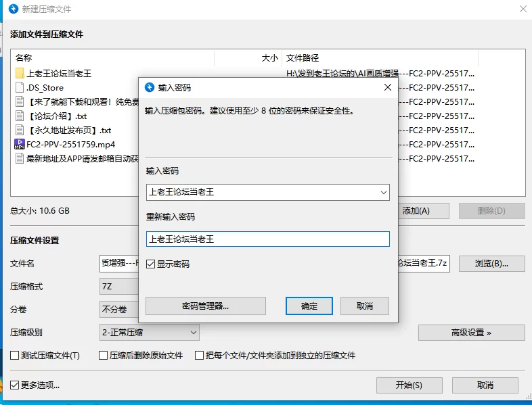Screen dimensions: 532x405
Task: Click the 添加(A) button
Action: tap(424, 211)
